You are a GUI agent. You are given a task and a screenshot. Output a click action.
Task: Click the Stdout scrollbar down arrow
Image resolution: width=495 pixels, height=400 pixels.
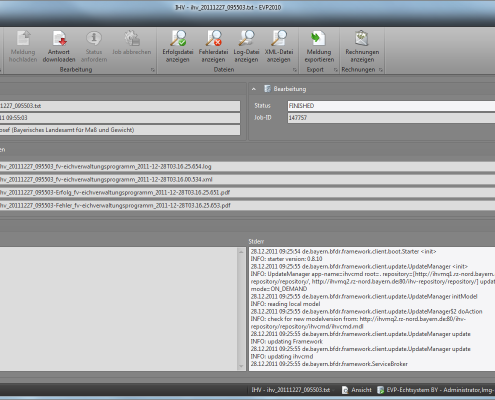click(x=241, y=366)
